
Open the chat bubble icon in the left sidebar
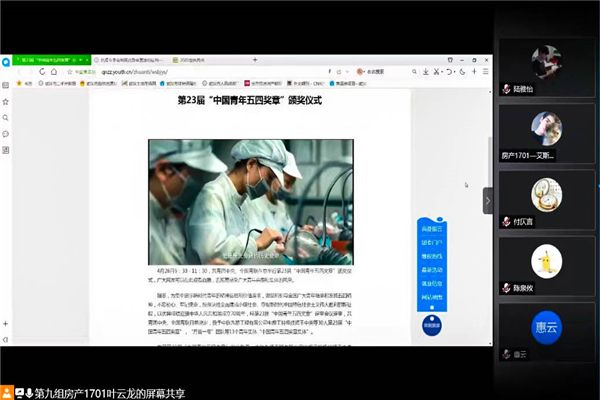pos(6,134)
